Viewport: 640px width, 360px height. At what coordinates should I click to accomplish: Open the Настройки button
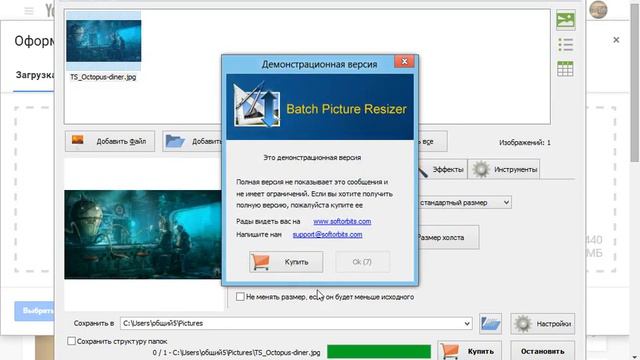(x=542, y=324)
